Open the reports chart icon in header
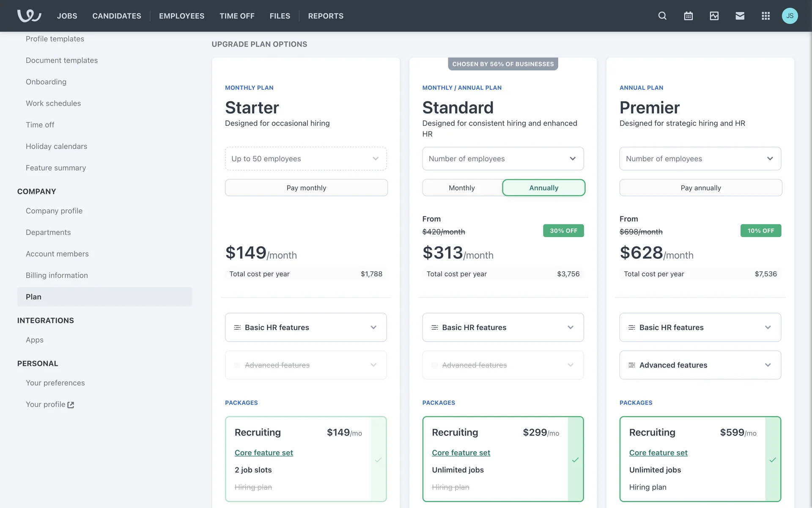Screen dimensions: 812x508 click(714, 16)
